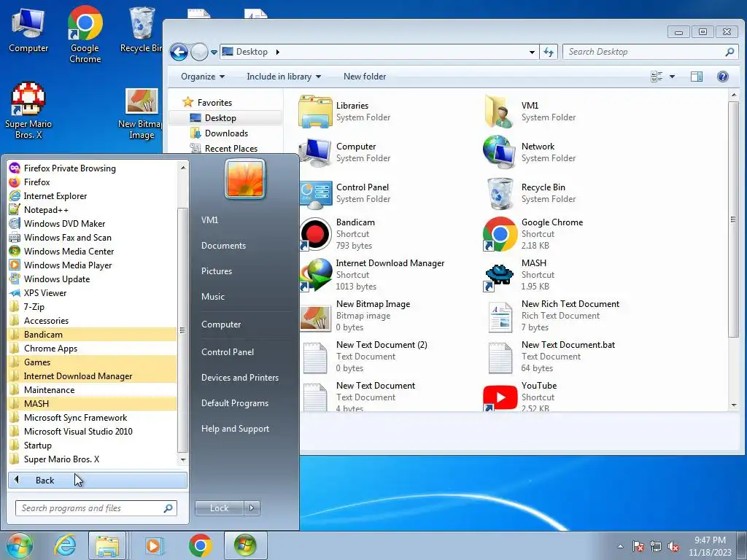The image size is (747, 560).
Task: Open Explorer help button
Action: click(723, 76)
